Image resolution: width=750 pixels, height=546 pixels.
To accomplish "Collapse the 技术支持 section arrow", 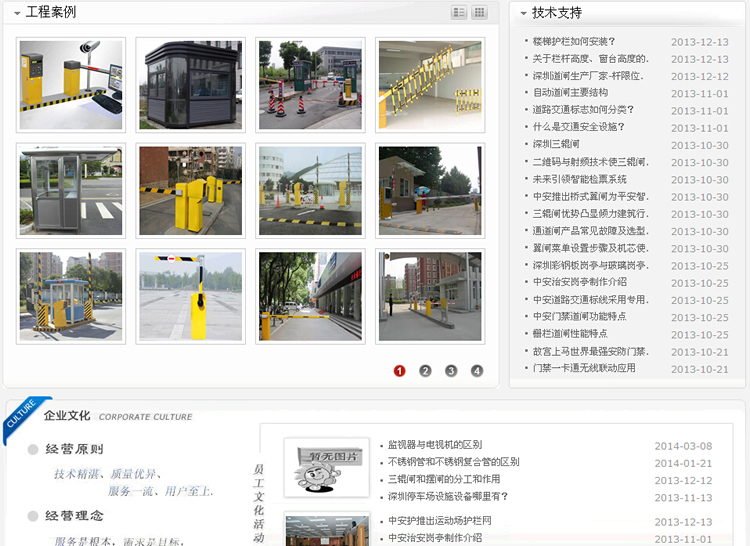I will [523, 14].
